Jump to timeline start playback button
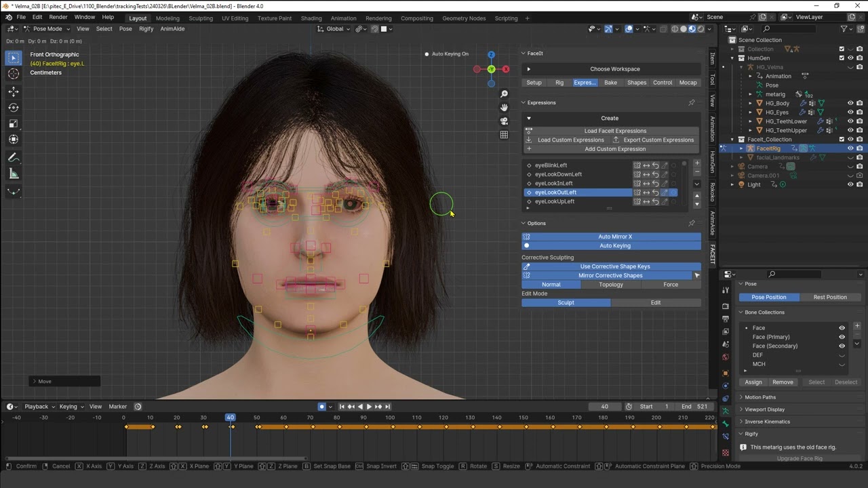Image resolution: width=868 pixels, height=488 pixels. pos(342,407)
